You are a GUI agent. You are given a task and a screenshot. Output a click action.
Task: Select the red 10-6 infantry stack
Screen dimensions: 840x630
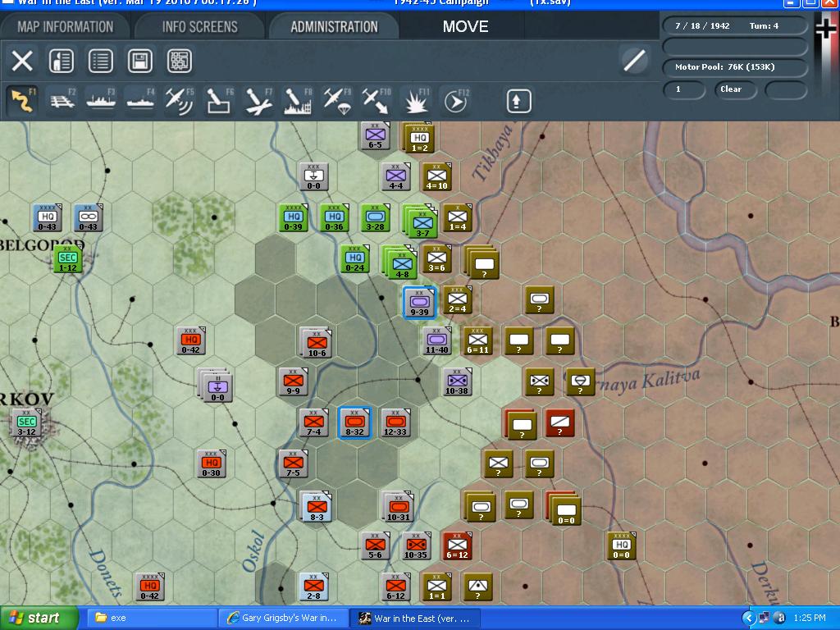[x=317, y=343]
